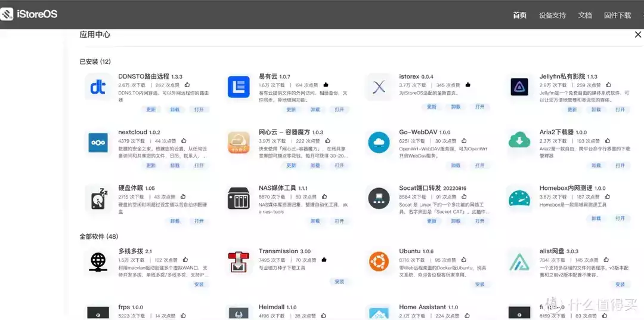
Task: Like Socat端口转发 with its thumbs-up icon
Action: [x=464, y=196]
